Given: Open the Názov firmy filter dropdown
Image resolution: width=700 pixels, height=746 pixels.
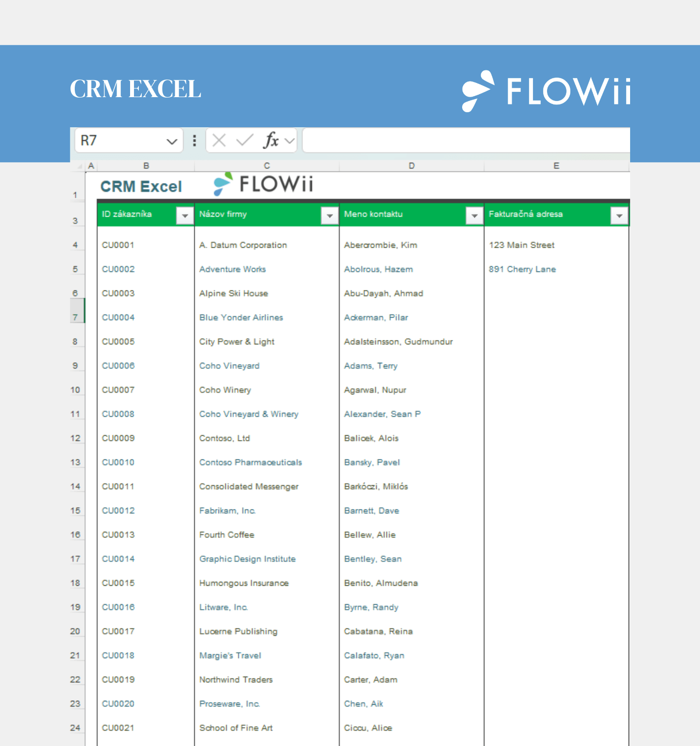Looking at the screenshot, I should [330, 216].
